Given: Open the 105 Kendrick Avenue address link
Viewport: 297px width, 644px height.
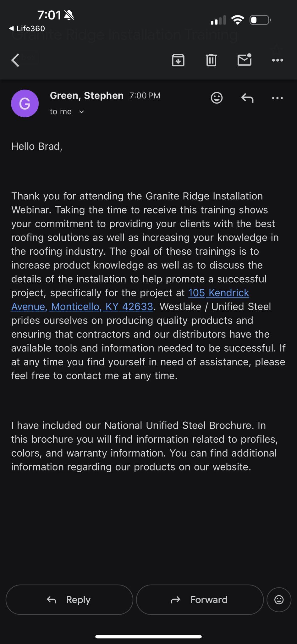Looking at the screenshot, I should (218, 293).
